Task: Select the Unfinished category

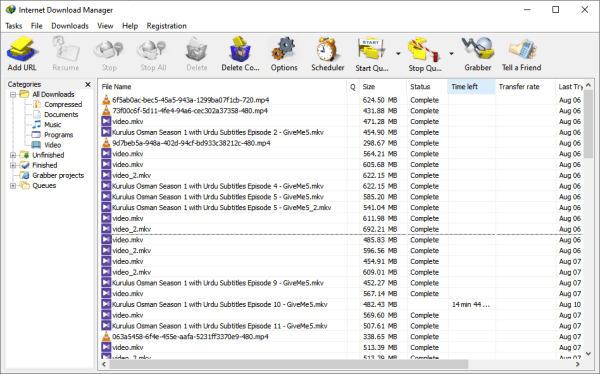Action: 48,155
